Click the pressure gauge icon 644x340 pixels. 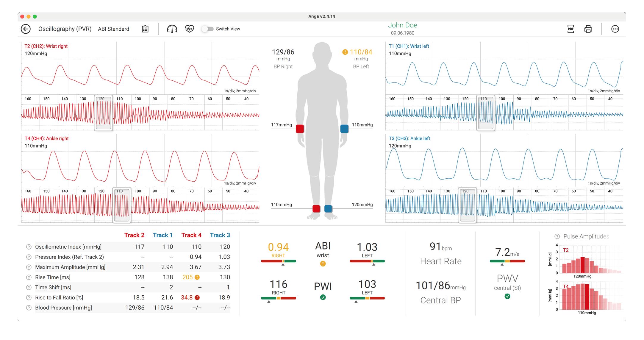[172, 29]
